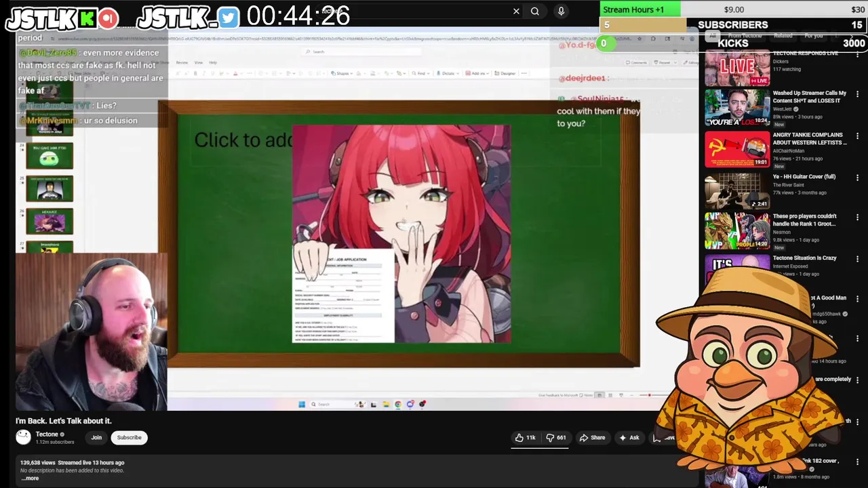Click the Twitter bird icon in the overlay

click(x=229, y=18)
